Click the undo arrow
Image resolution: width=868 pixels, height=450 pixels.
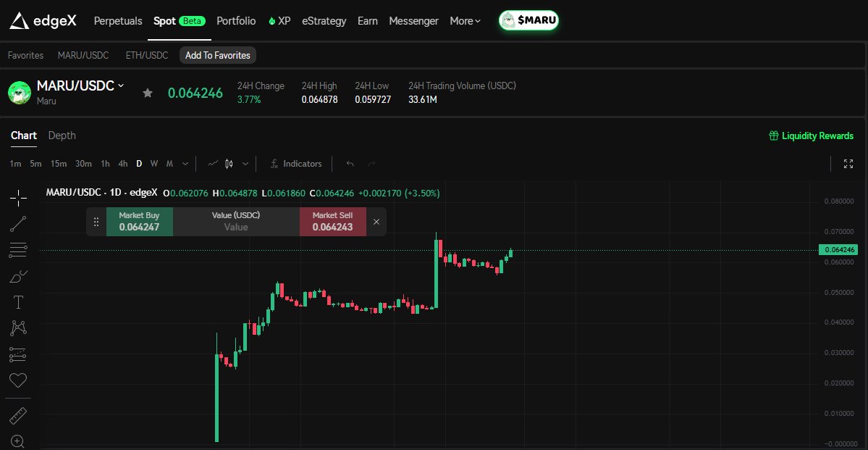click(350, 164)
